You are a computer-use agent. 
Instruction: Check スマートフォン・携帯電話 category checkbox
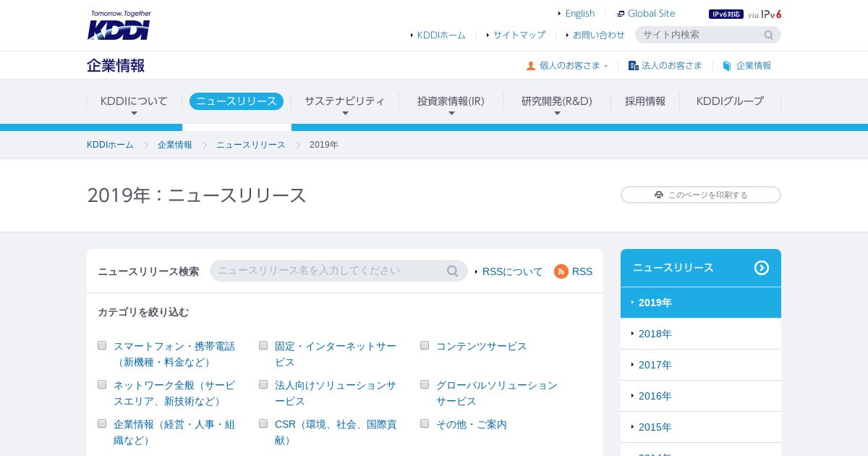click(102, 345)
